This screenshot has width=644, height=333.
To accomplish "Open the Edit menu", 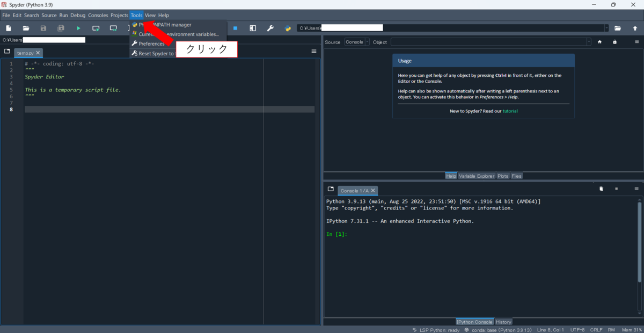I will click(17, 16).
